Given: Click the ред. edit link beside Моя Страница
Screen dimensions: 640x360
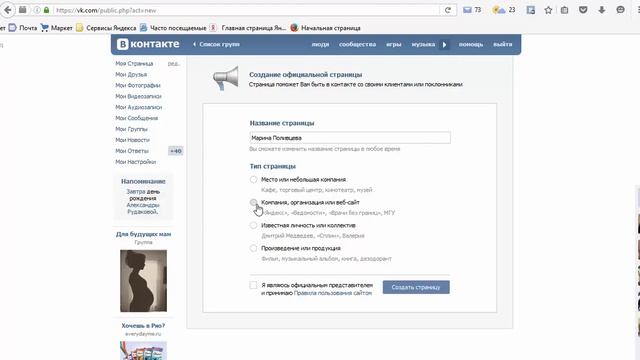Looking at the screenshot, I should [x=173, y=64].
